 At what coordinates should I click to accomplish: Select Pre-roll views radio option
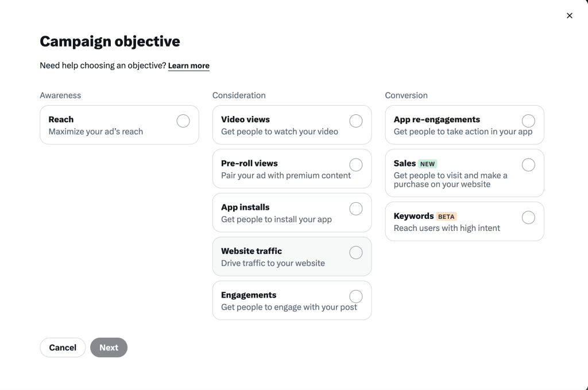click(356, 165)
